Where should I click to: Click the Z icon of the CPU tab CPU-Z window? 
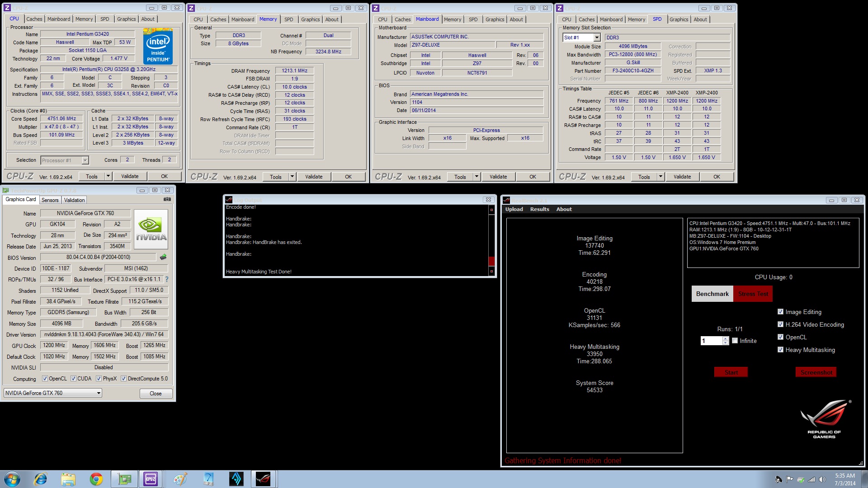tap(7, 8)
